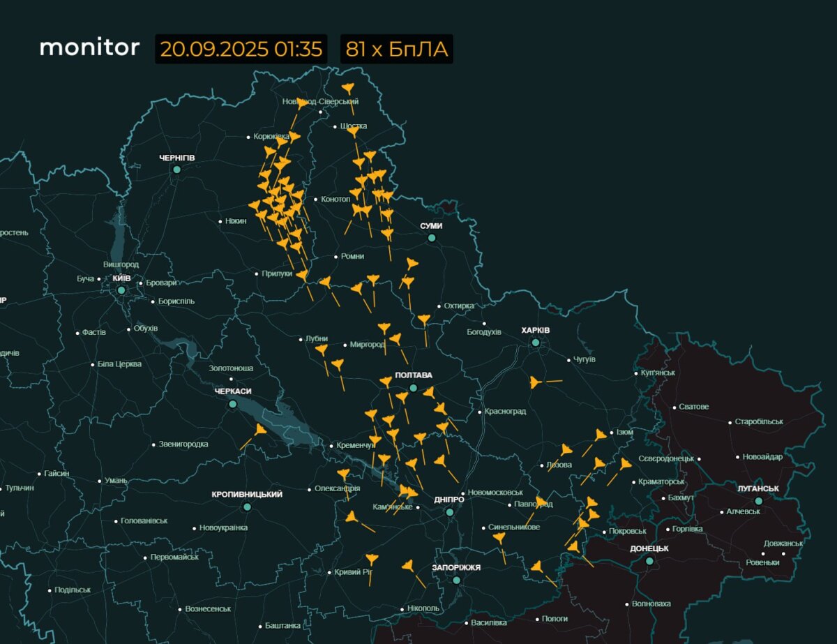Click the monitor logo
837x644 pixels.
(x=89, y=47)
